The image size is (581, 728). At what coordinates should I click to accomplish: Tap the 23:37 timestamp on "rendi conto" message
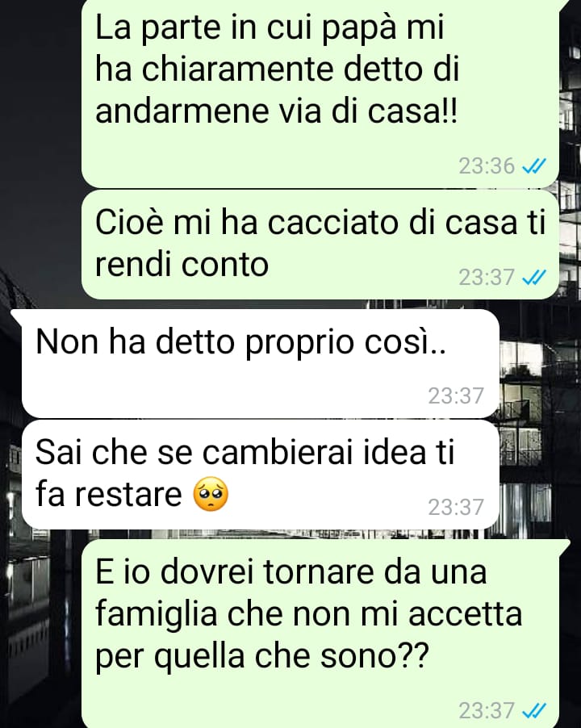[x=487, y=277]
